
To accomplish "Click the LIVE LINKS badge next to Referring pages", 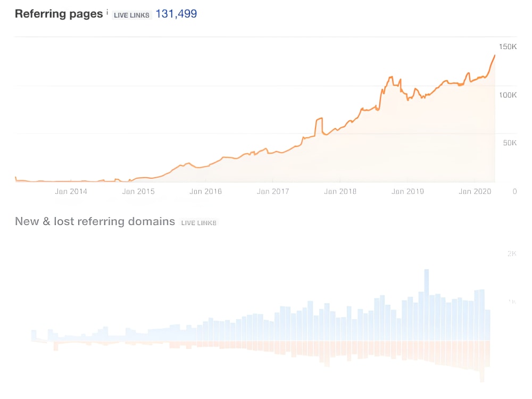I will point(131,15).
